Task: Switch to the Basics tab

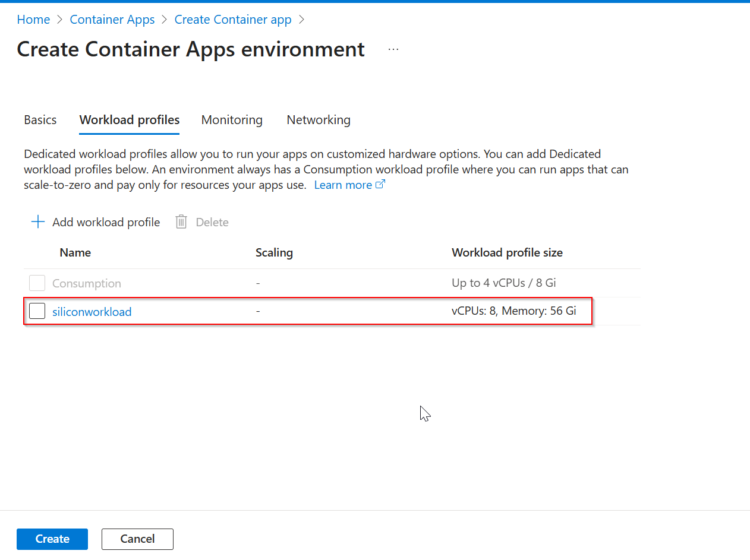Action: [40, 120]
